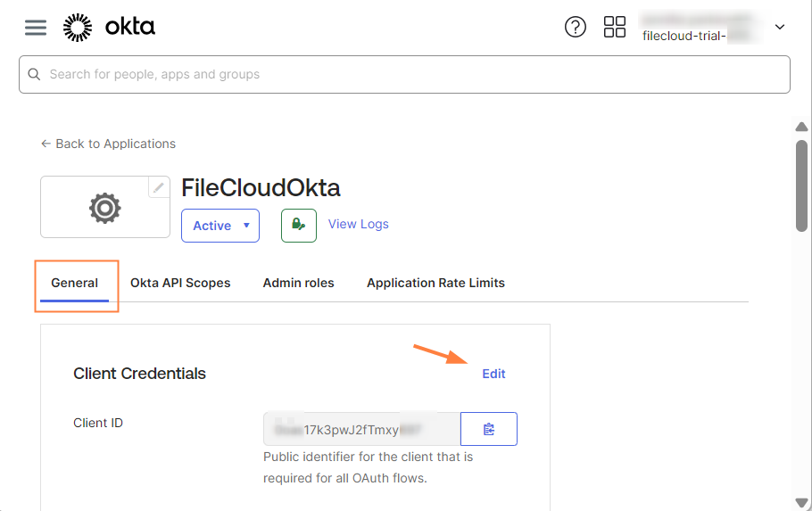Open the hamburger navigation menu
The width and height of the screenshot is (812, 511).
tap(36, 28)
